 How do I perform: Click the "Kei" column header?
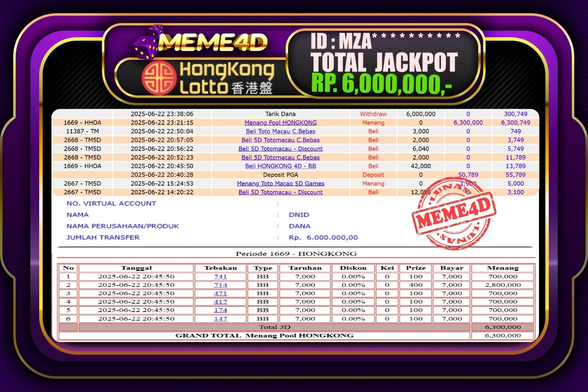[x=387, y=268]
